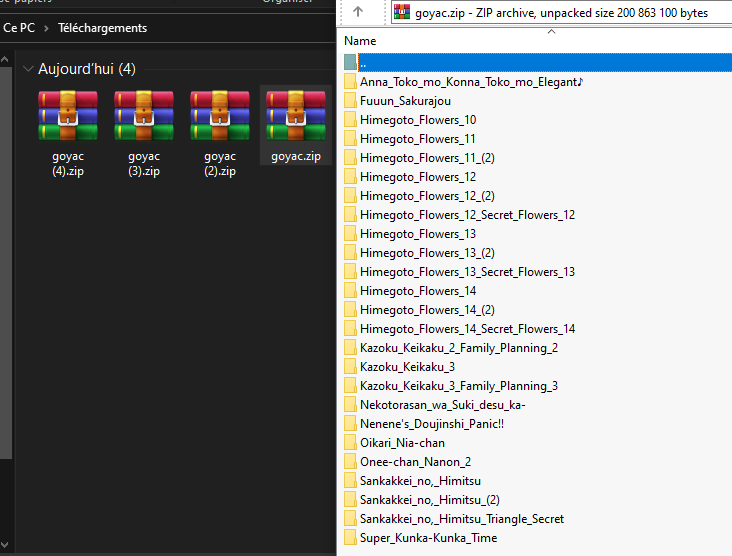This screenshot has width=732, height=556.
Task: Select the Nenene's_Doujinshi_Panic!! folder name
Action: click(x=432, y=423)
